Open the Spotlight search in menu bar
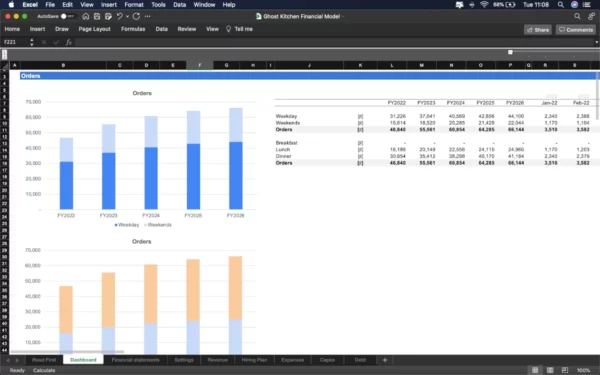This screenshot has width=600, height=375. (560, 5)
